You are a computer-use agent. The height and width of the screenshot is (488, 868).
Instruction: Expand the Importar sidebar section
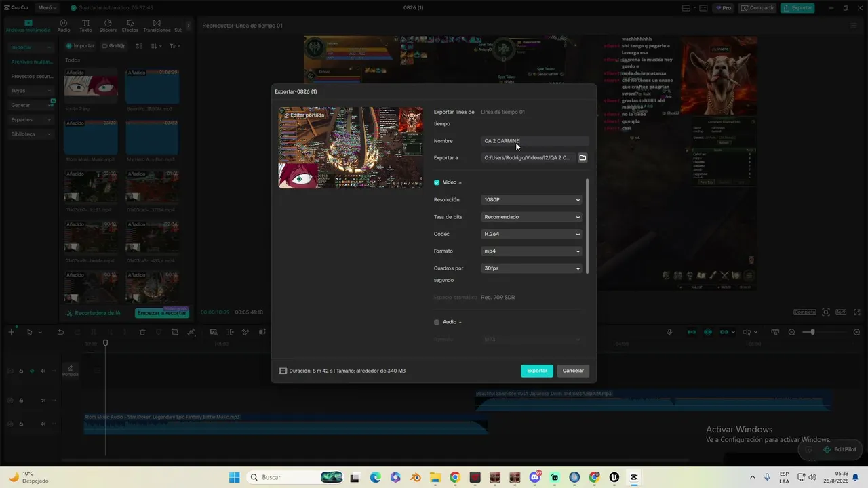click(x=31, y=47)
